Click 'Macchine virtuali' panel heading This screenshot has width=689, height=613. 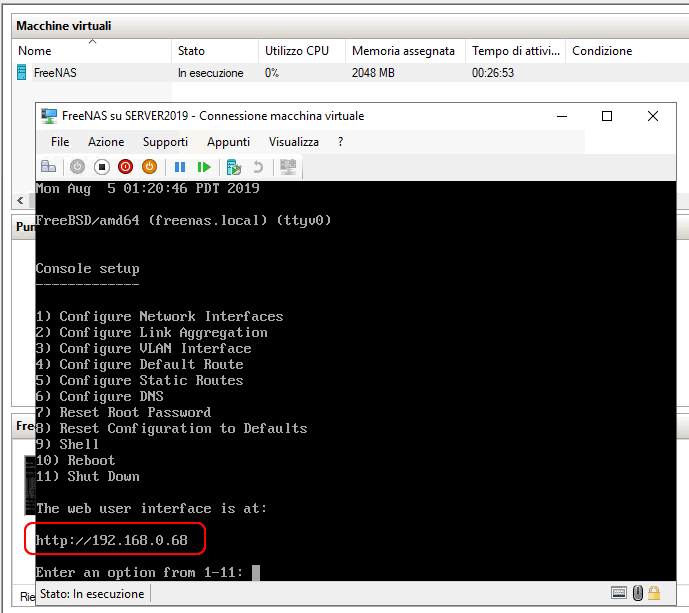tap(64, 26)
